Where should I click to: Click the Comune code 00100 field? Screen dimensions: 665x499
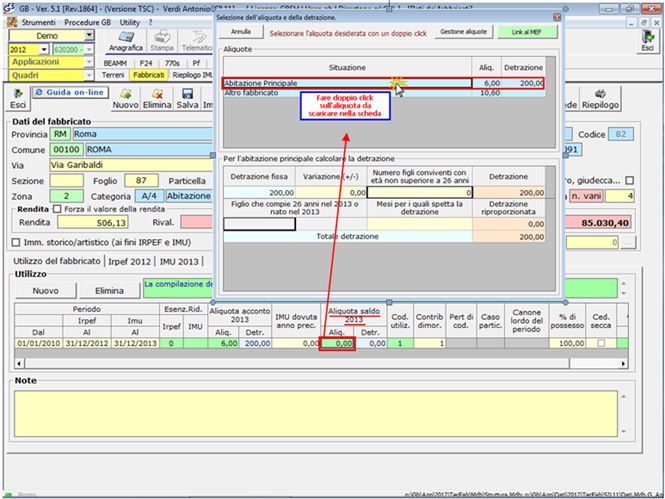67,150
